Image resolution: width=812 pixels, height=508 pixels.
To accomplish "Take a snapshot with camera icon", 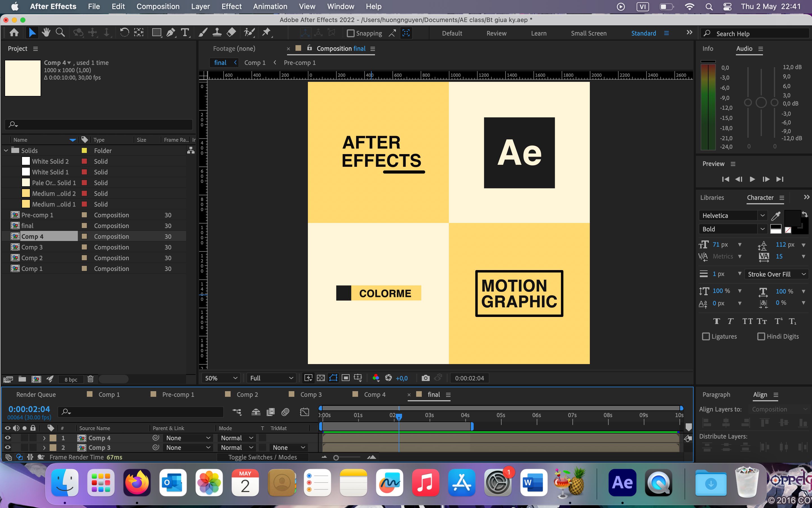I will point(425,378).
